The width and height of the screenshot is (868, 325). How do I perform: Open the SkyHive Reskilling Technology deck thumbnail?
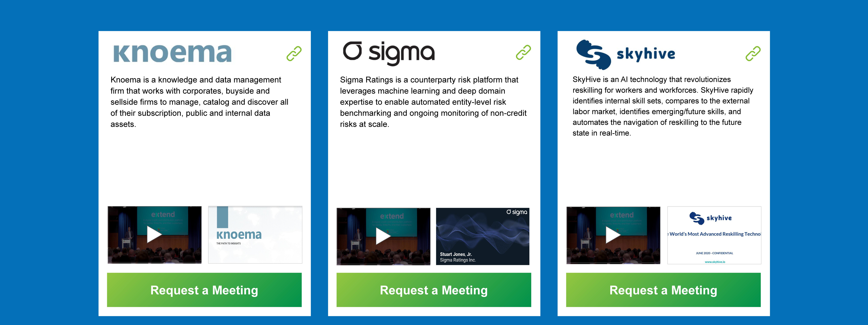point(714,235)
